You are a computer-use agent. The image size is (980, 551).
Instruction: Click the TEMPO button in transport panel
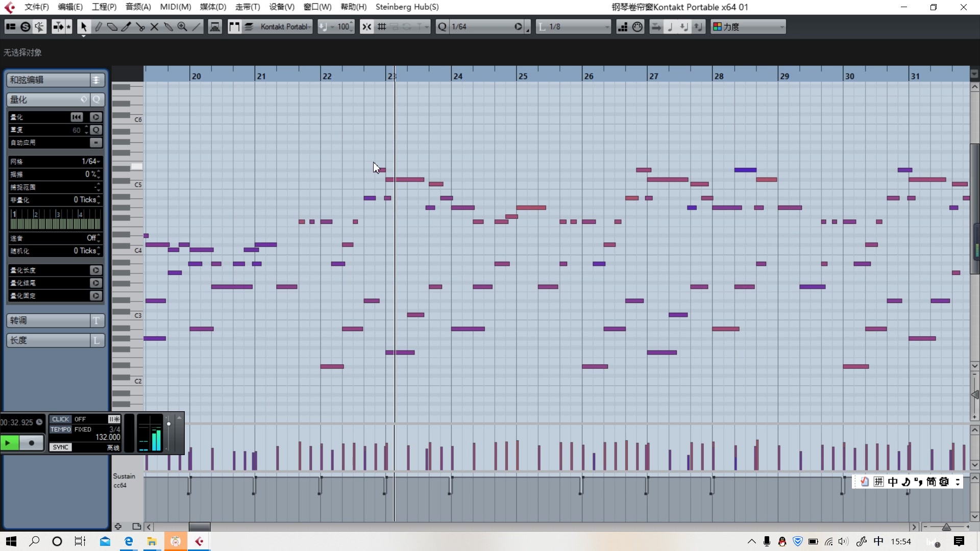pos(60,430)
